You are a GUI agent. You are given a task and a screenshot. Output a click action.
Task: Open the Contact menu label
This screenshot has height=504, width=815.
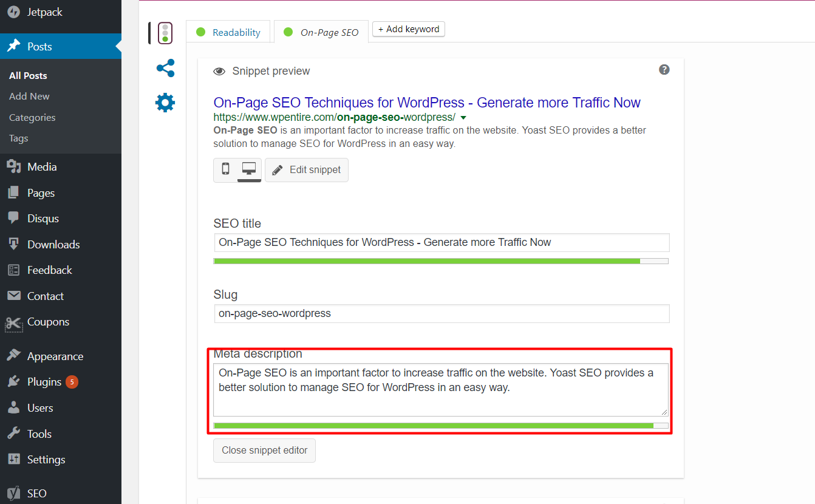point(46,296)
